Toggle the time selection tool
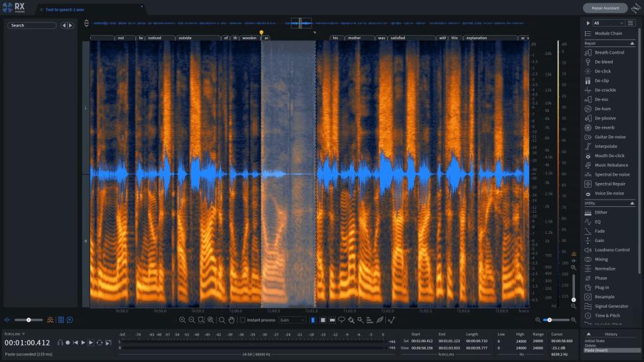Screen dimensions: 644x362 (313, 320)
